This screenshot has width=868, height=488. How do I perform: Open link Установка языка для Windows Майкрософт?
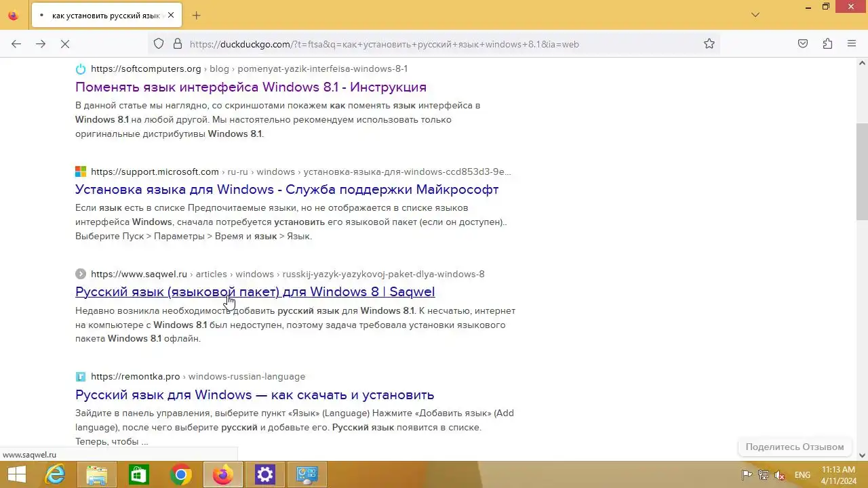pyautogui.click(x=287, y=189)
